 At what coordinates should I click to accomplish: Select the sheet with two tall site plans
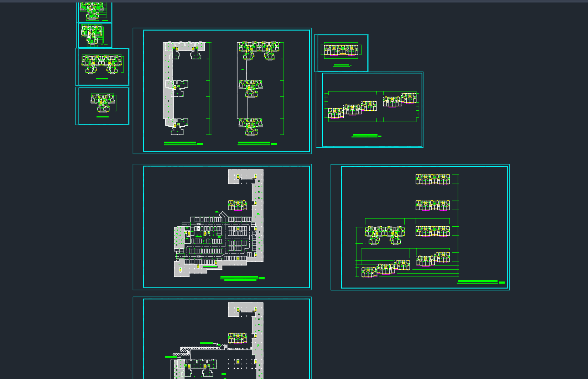pos(222,91)
